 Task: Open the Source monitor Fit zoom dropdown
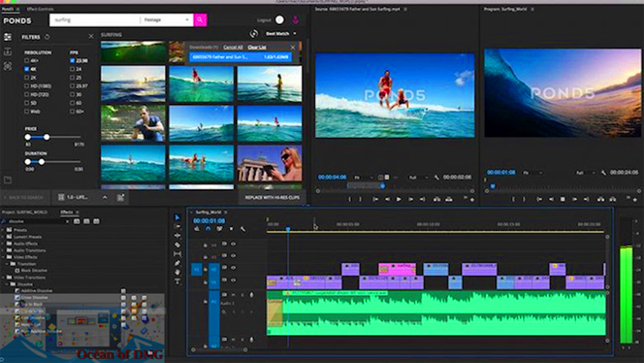point(363,177)
